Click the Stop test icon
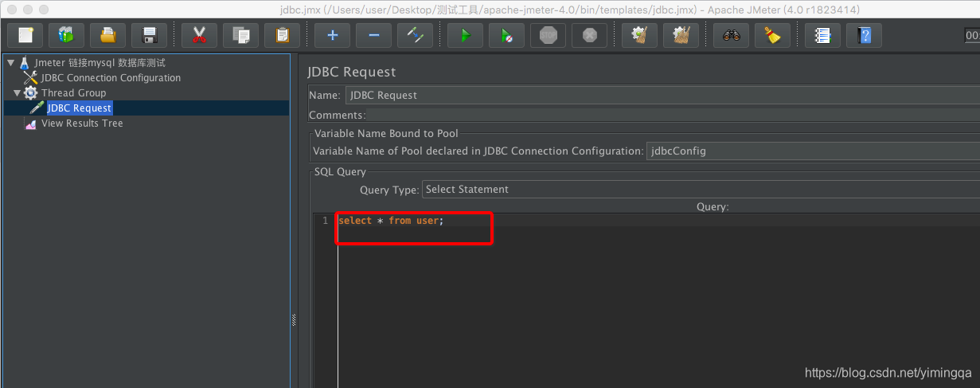The image size is (980, 388). click(548, 35)
